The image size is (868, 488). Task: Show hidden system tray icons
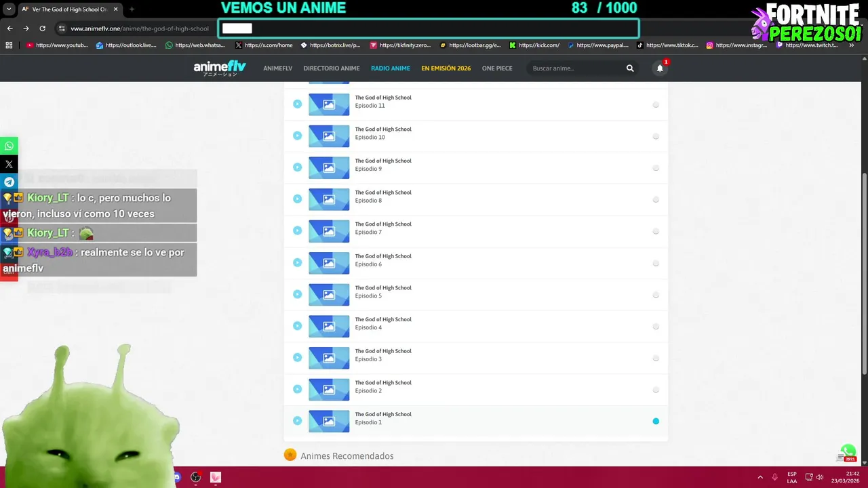[x=760, y=477]
